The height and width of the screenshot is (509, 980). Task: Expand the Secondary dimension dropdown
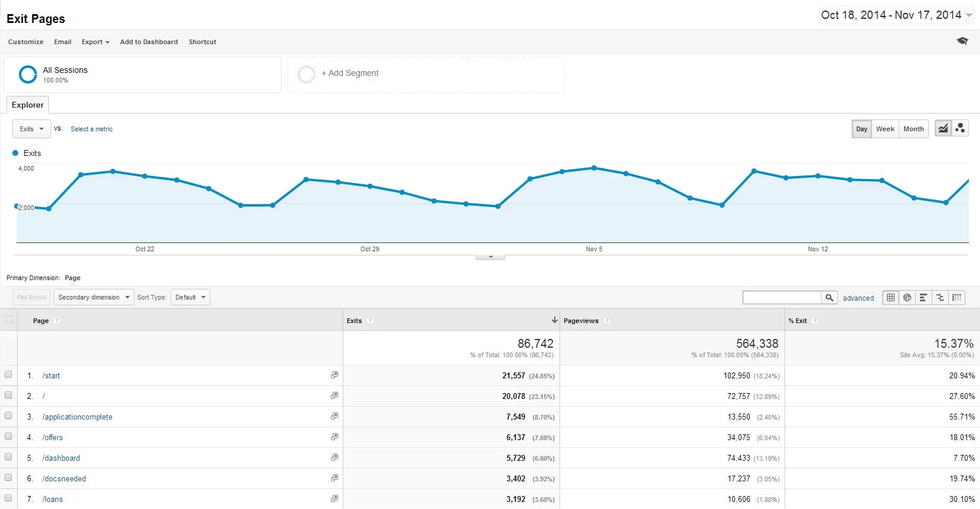(x=94, y=298)
